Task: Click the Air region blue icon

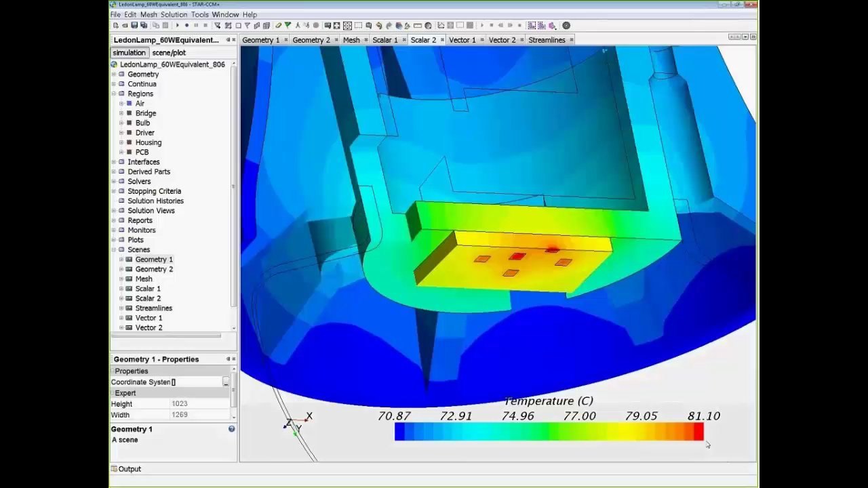Action: coord(129,104)
